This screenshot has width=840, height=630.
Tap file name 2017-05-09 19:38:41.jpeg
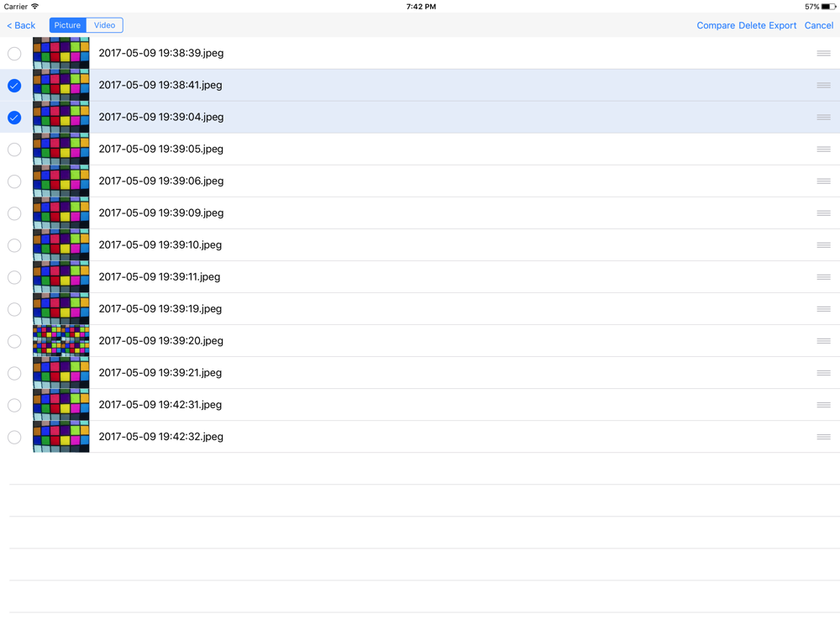click(160, 85)
